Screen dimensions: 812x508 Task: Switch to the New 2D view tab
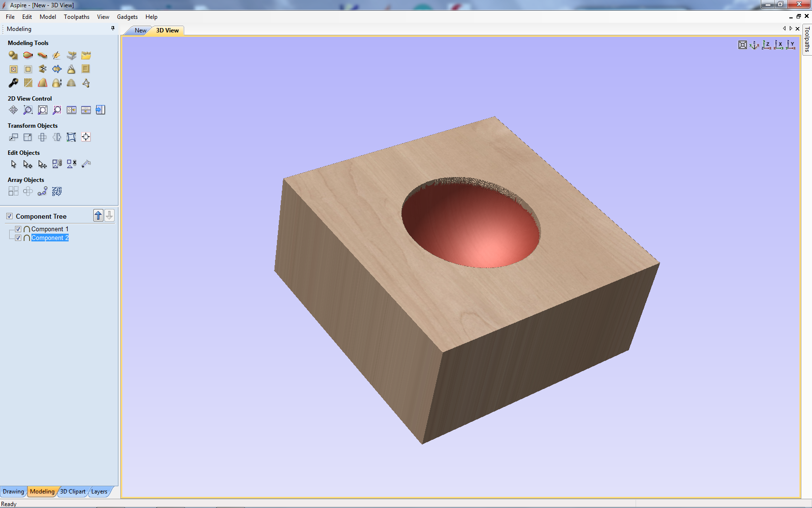coord(140,30)
